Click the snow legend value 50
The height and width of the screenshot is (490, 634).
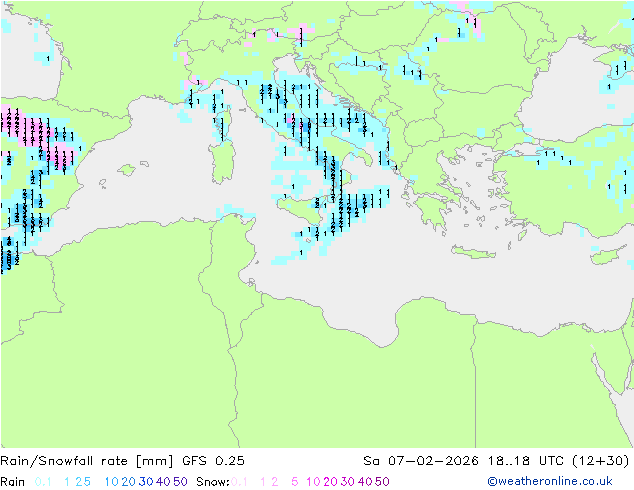pos(382,482)
